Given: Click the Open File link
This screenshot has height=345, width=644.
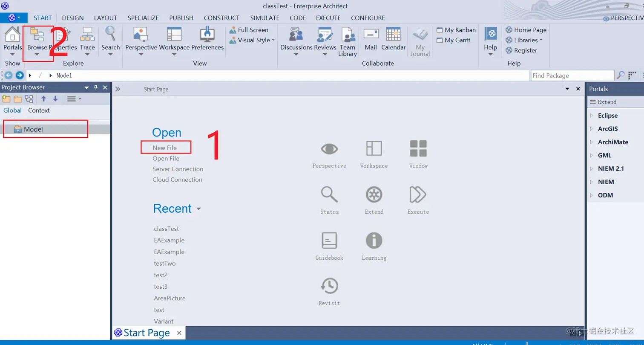Looking at the screenshot, I should coord(166,158).
